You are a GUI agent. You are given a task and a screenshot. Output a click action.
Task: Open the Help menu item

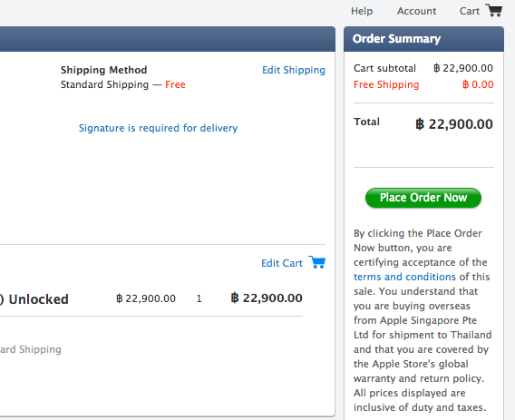point(362,11)
